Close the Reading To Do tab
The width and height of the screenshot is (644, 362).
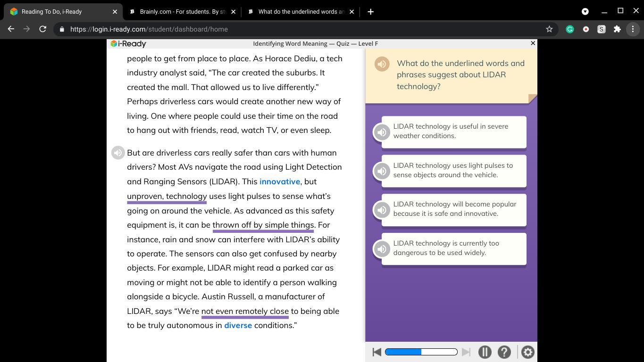[115, 12]
